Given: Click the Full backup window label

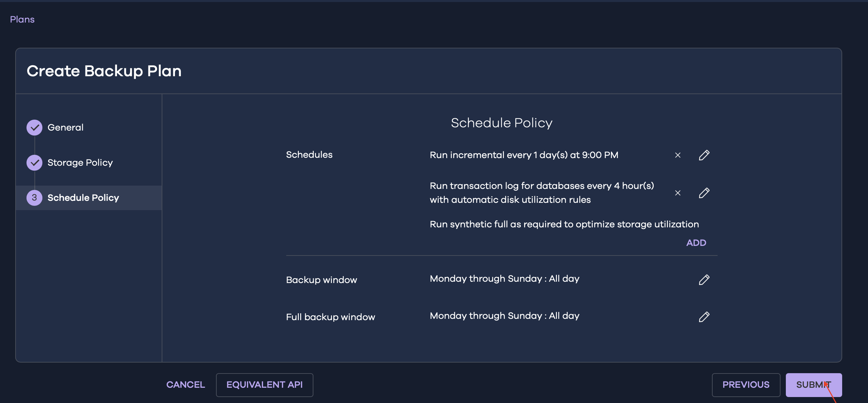Looking at the screenshot, I should [330, 317].
